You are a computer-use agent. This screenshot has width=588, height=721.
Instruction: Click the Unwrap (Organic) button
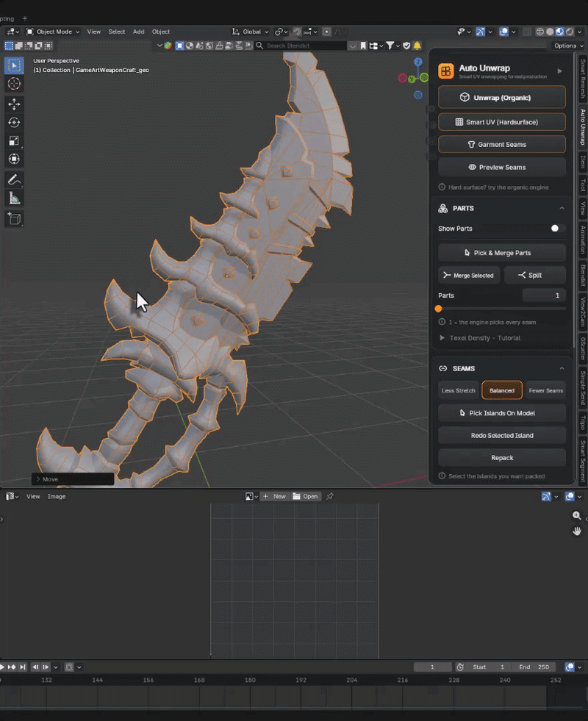click(x=501, y=98)
